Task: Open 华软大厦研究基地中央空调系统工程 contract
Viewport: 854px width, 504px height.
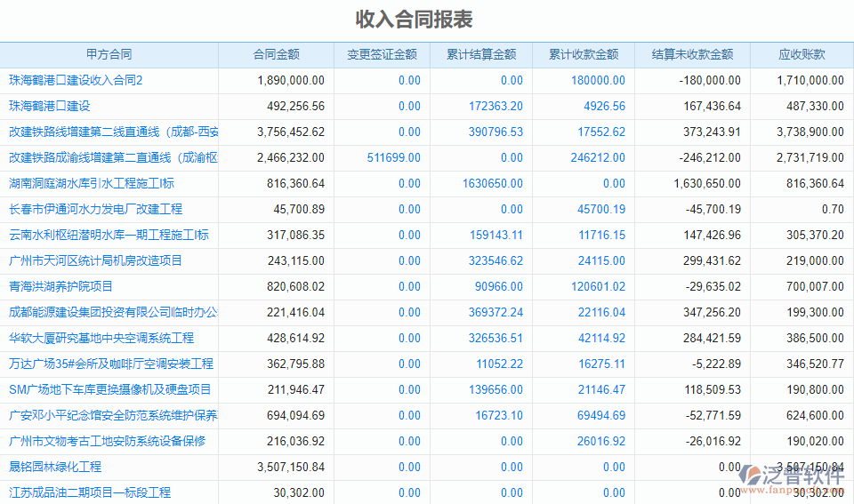Action: pos(101,338)
